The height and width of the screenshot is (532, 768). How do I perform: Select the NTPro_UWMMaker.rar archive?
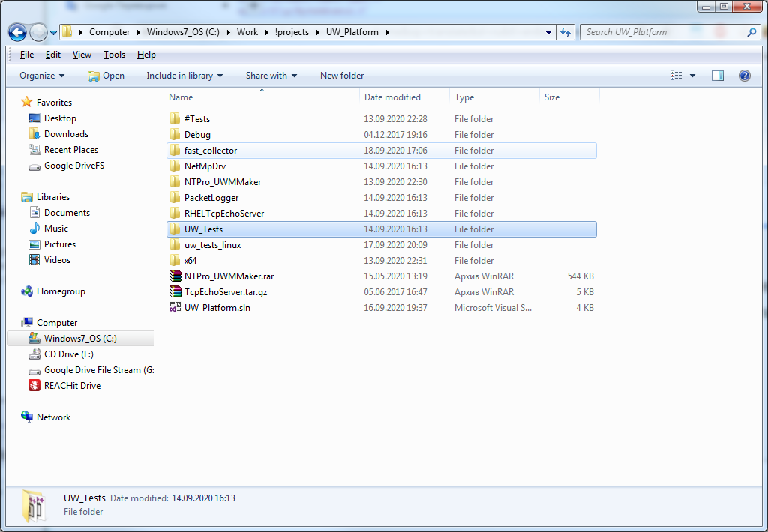[229, 276]
